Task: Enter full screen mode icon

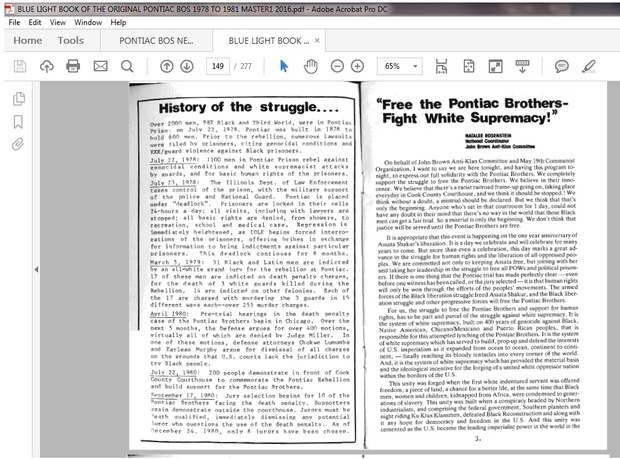Action: pos(495,66)
